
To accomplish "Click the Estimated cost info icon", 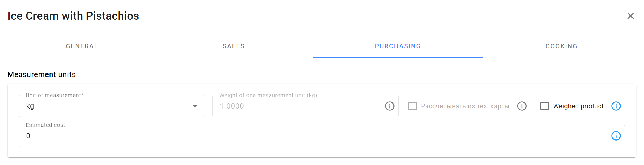I will [616, 136].
